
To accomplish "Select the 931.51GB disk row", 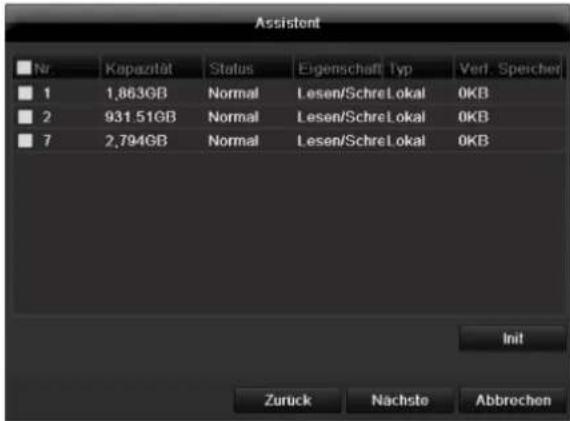I will (x=288, y=117).
